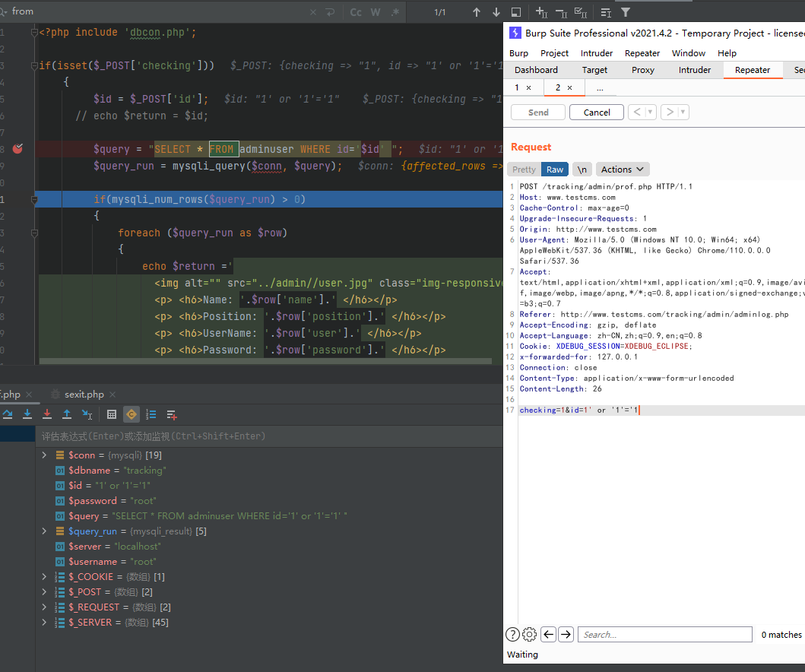
Task: Toggle show class constants diamond icon
Action: (x=132, y=414)
